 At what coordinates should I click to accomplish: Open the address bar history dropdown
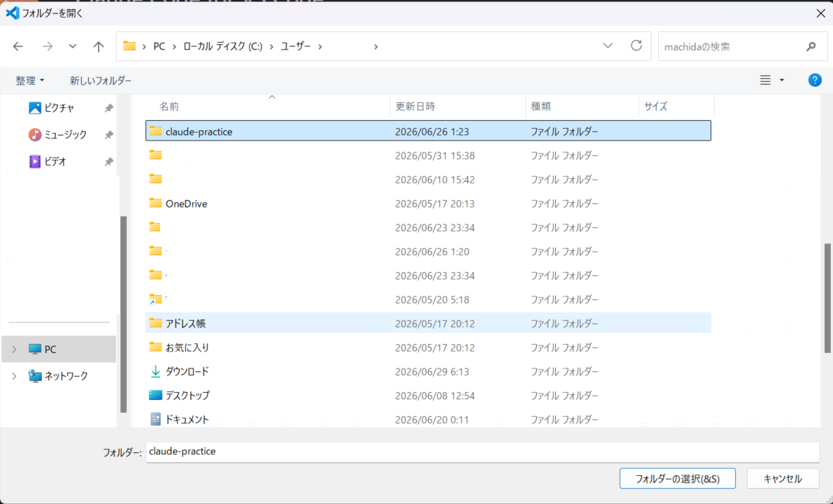(608, 46)
